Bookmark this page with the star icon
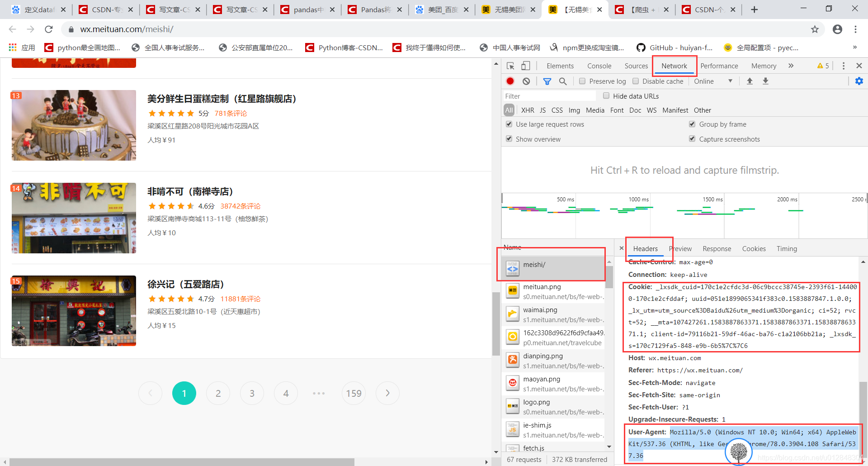 815,29
